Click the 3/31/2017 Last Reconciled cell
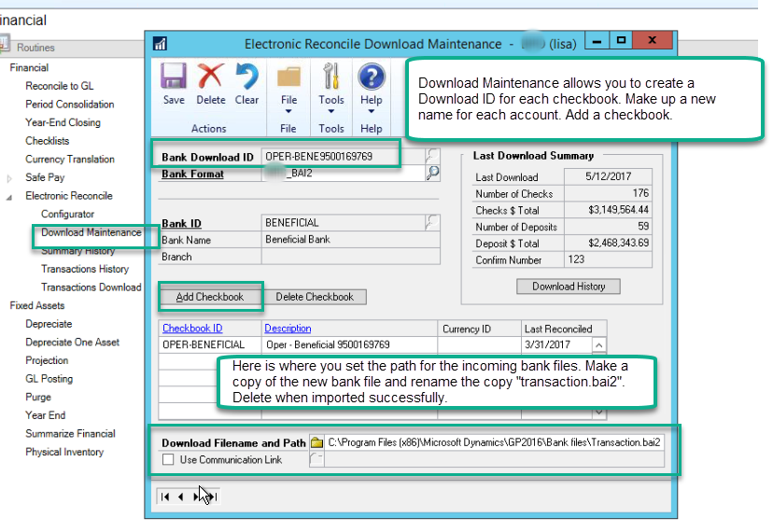 (556, 344)
